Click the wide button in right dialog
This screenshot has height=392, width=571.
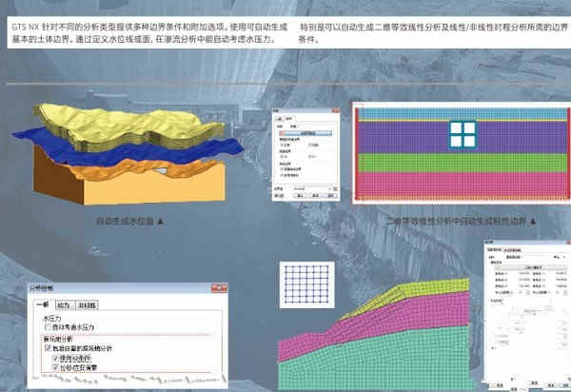pos(532,267)
